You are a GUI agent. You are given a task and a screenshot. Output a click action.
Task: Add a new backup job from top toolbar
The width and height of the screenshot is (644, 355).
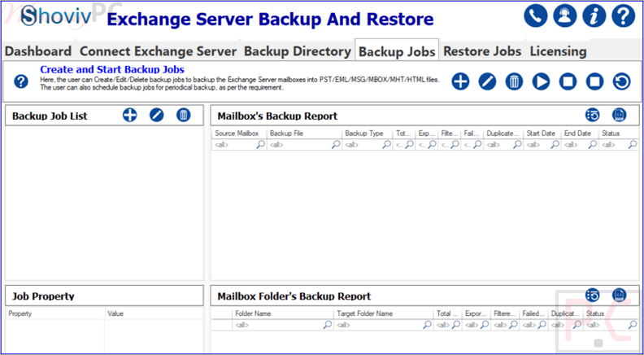point(460,81)
